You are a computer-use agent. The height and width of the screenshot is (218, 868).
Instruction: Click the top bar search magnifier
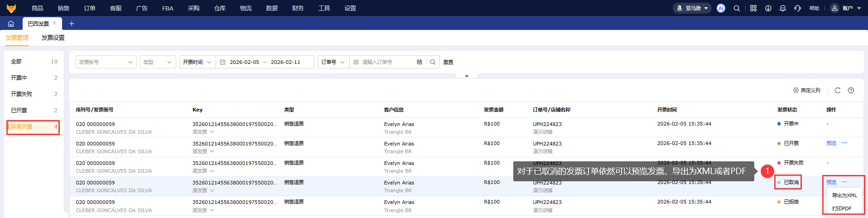[x=737, y=8]
